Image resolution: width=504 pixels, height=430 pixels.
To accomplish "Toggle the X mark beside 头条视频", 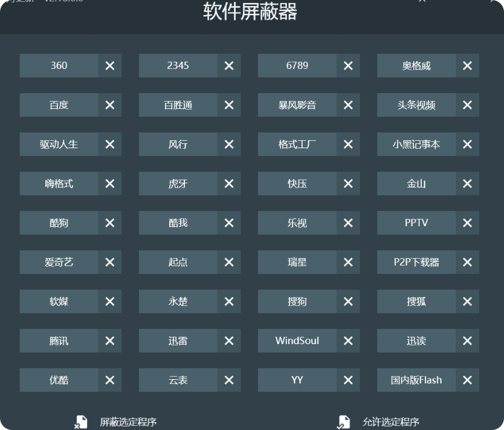I will [x=467, y=105].
